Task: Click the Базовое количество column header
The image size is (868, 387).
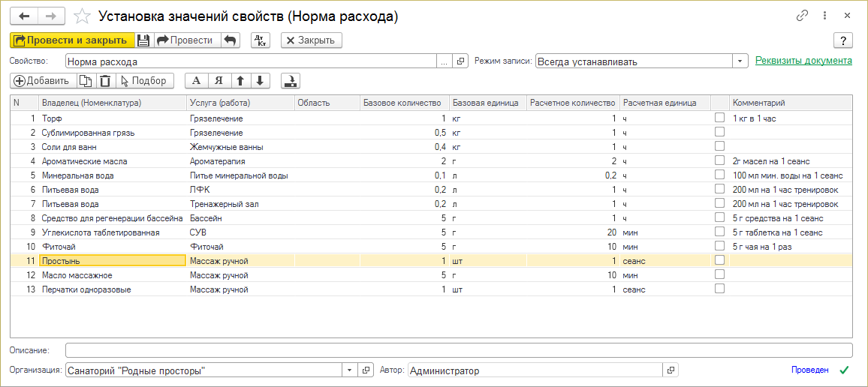Action: tap(402, 103)
